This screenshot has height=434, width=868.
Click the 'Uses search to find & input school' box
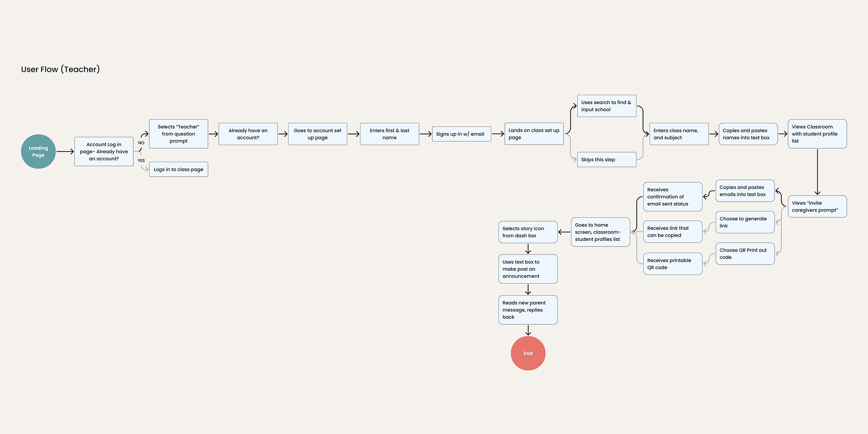(x=606, y=106)
